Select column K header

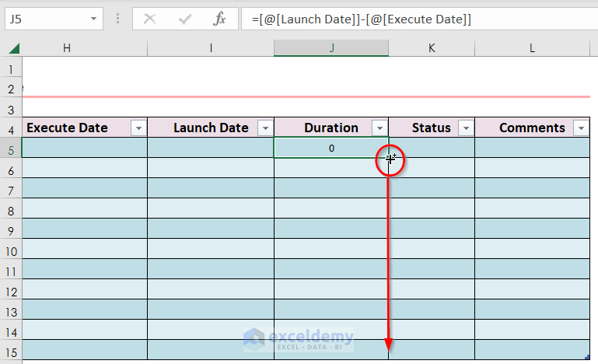coord(432,48)
